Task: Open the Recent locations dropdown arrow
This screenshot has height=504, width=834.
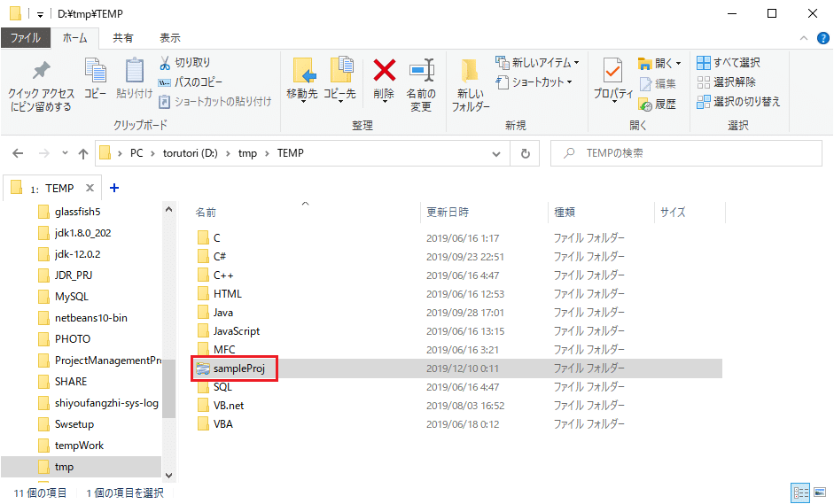Action: (65, 153)
